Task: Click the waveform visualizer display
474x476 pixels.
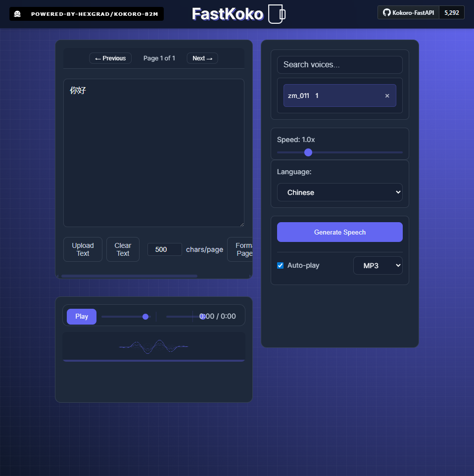Action: pos(154,346)
